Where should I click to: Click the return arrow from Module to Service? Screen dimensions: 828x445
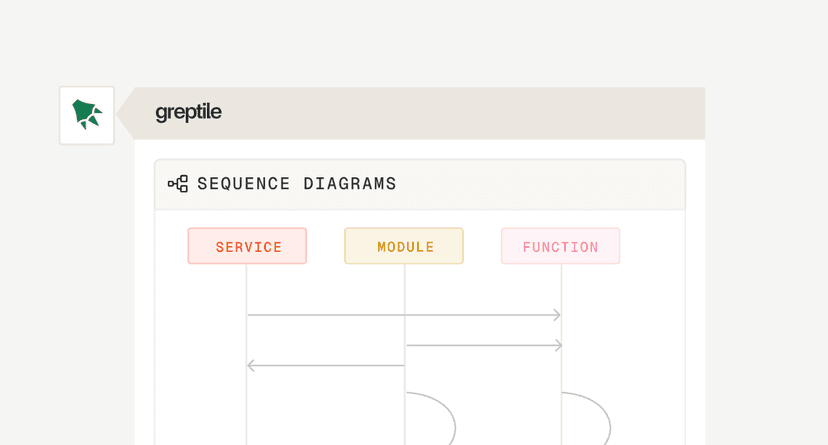coord(330,366)
